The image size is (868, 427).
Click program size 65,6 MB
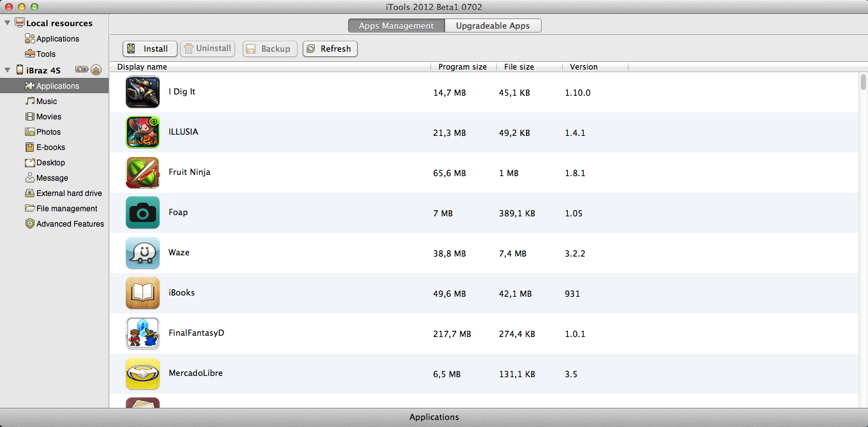(450, 173)
